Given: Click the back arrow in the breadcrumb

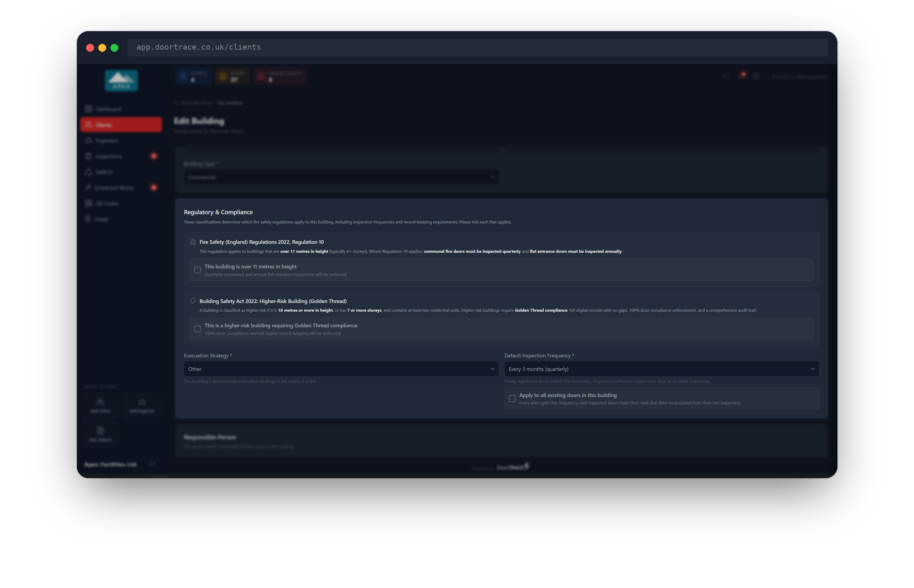Looking at the screenshot, I should pos(176,102).
